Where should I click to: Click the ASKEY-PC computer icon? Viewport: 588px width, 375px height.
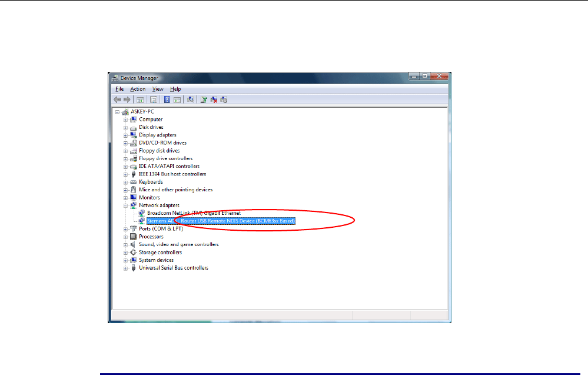coord(125,112)
